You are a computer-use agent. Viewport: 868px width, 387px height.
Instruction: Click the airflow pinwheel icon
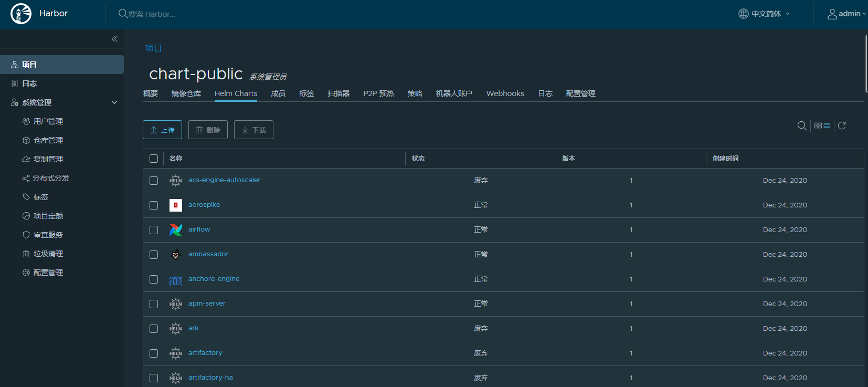coord(176,230)
